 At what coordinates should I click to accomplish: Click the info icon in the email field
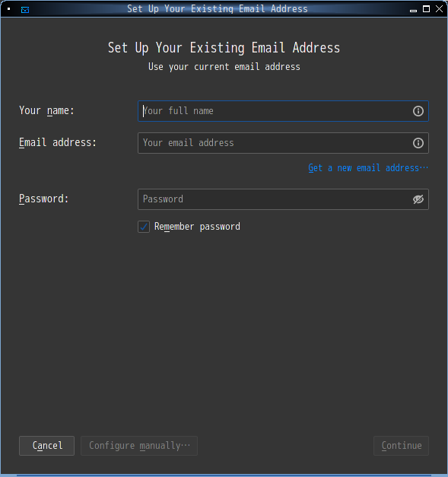[x=418, y=143]
